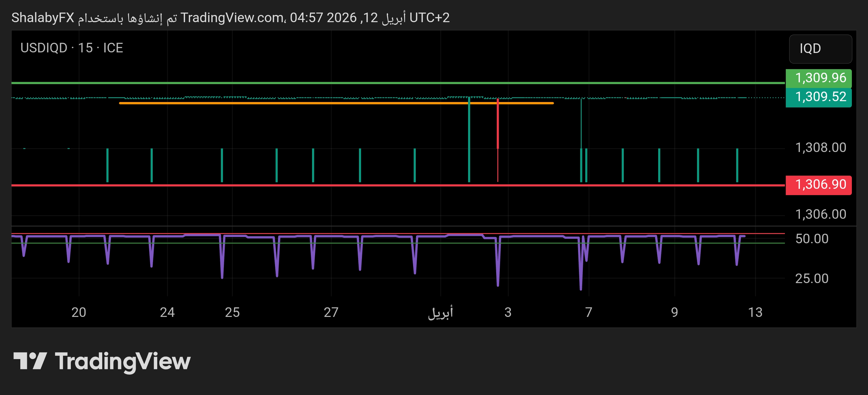Screen dimensions: 868x395
Task: Click the أبريل month label on axis
Action: [x=440, y=312]
